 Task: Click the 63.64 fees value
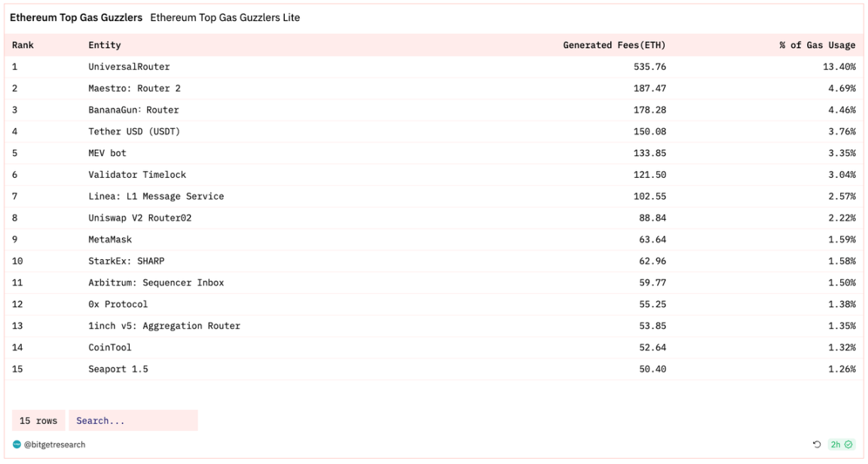click(x=653, y=240)
